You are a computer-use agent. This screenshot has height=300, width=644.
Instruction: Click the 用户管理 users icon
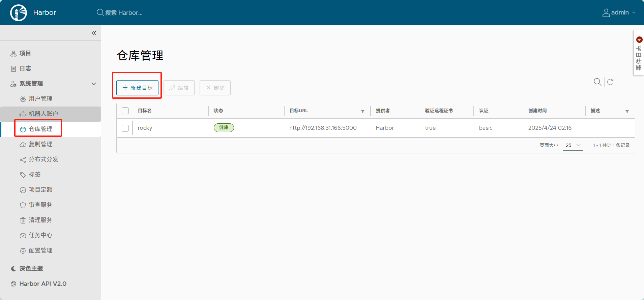click(x=23, y=99)
